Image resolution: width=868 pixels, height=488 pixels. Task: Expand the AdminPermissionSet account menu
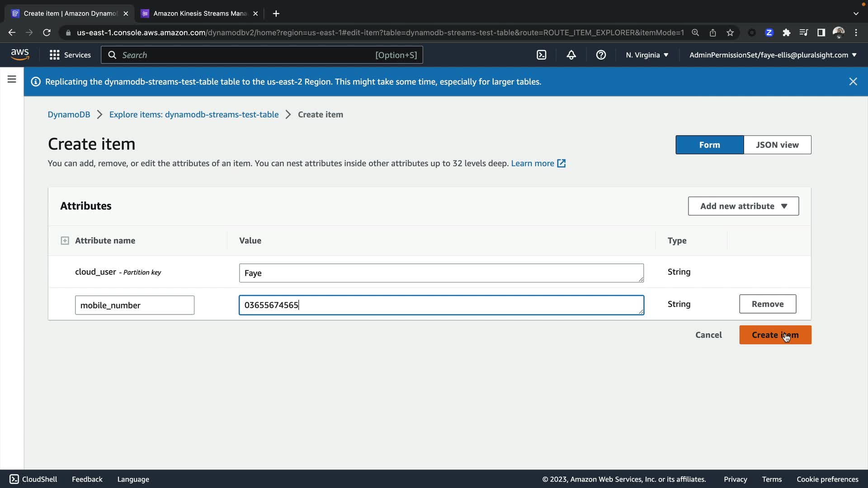773,55
